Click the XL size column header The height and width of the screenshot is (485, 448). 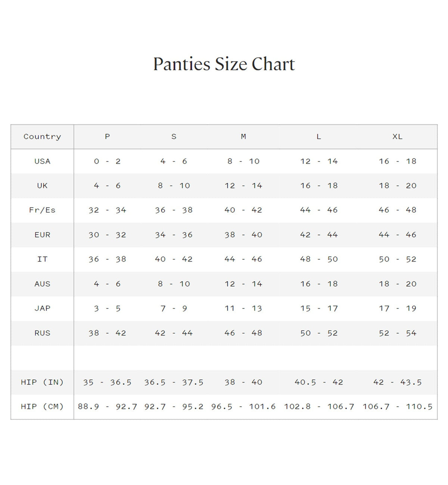click(x=397, y=137)
